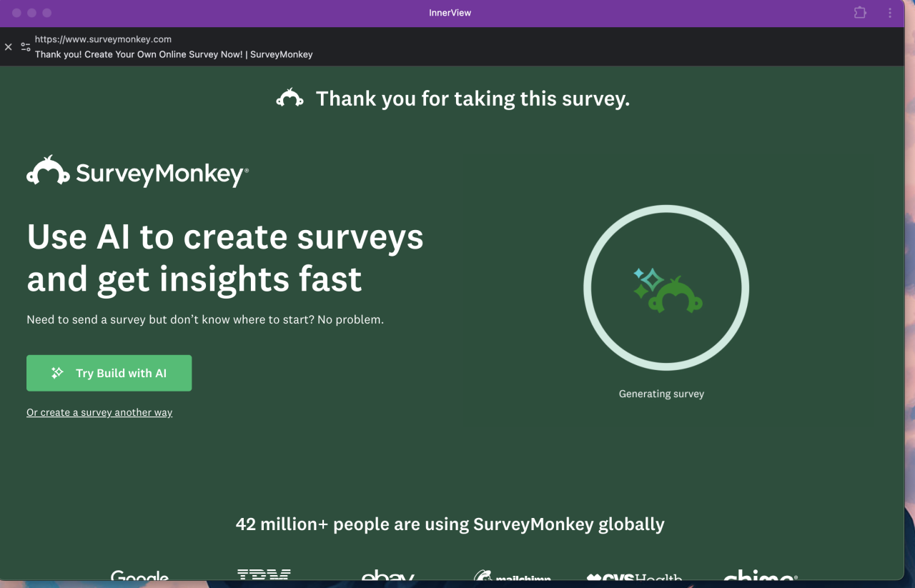Image resolution: width=915 pixels, height=588 pixels.
Task: Click the leftmost window control dot in the title bar
Action: (x=16, y=13)
